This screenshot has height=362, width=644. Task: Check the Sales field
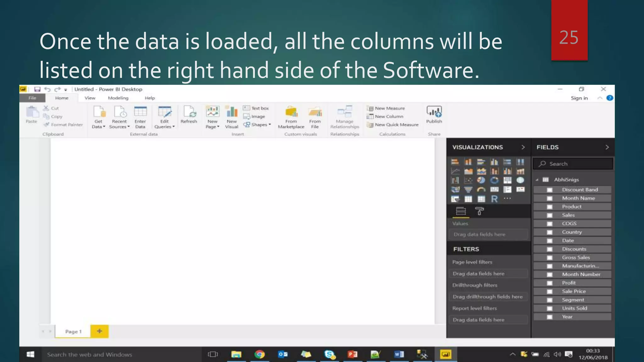point(550,215)
